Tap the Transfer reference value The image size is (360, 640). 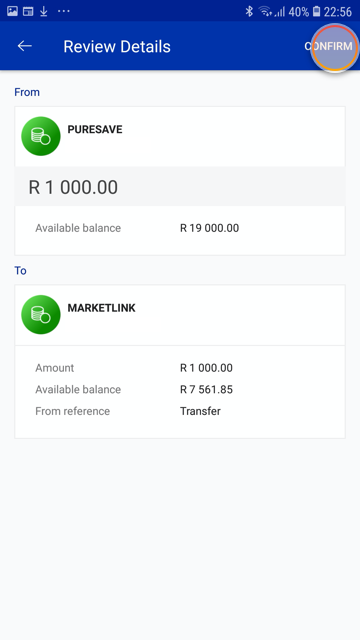(x=200, y=411)
